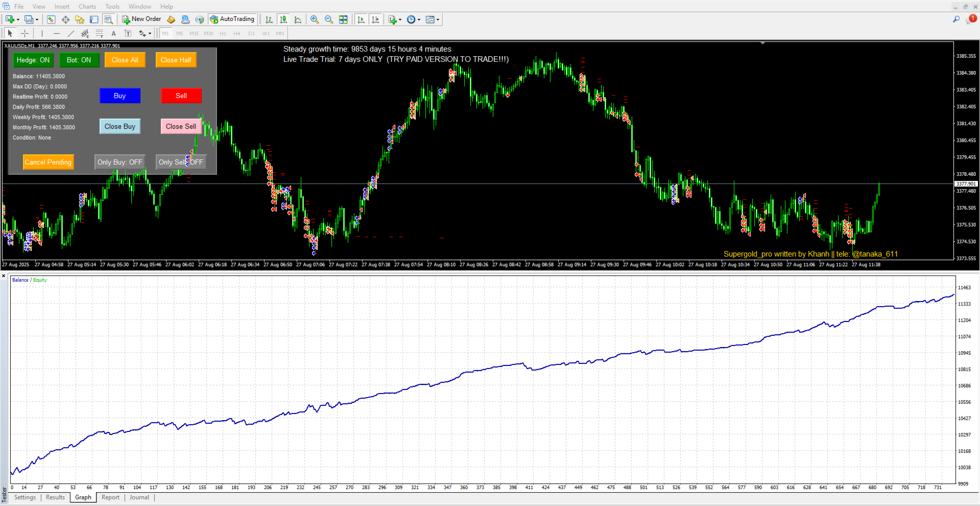
Task: Enable chart shift icon
Action: click(x=375, y=19)
